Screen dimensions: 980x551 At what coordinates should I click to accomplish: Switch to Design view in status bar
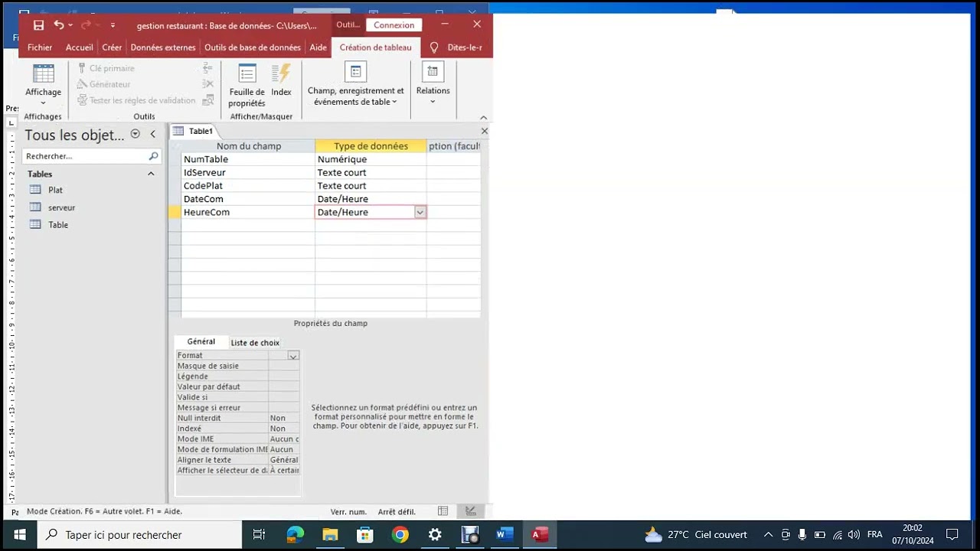point(470,511)
